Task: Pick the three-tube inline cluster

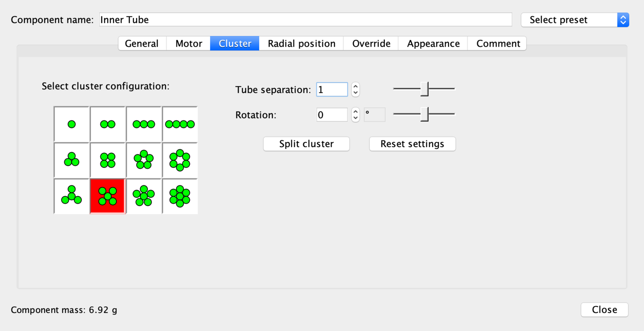Action: (x=144, y=124)
